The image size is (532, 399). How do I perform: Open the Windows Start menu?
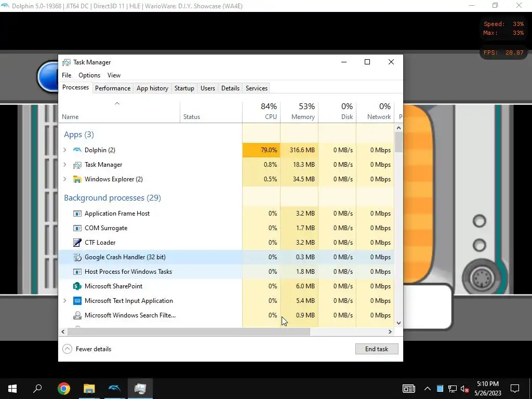[x=12, y=389]
